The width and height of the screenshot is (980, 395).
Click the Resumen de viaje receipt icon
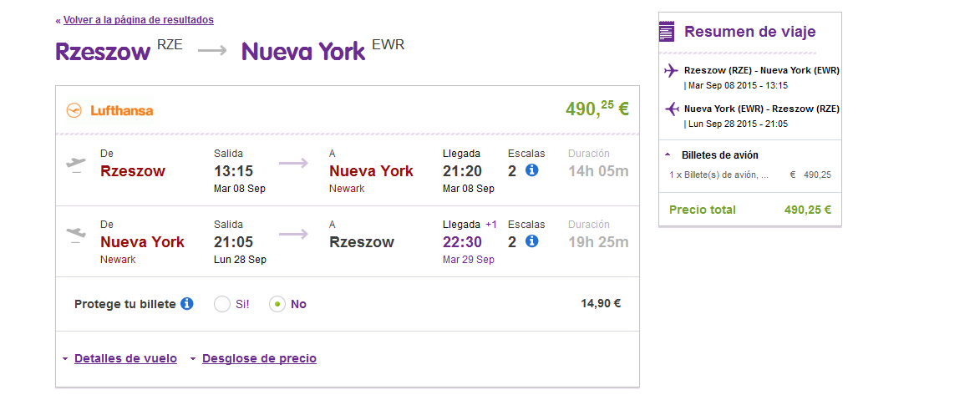(667, 31)
